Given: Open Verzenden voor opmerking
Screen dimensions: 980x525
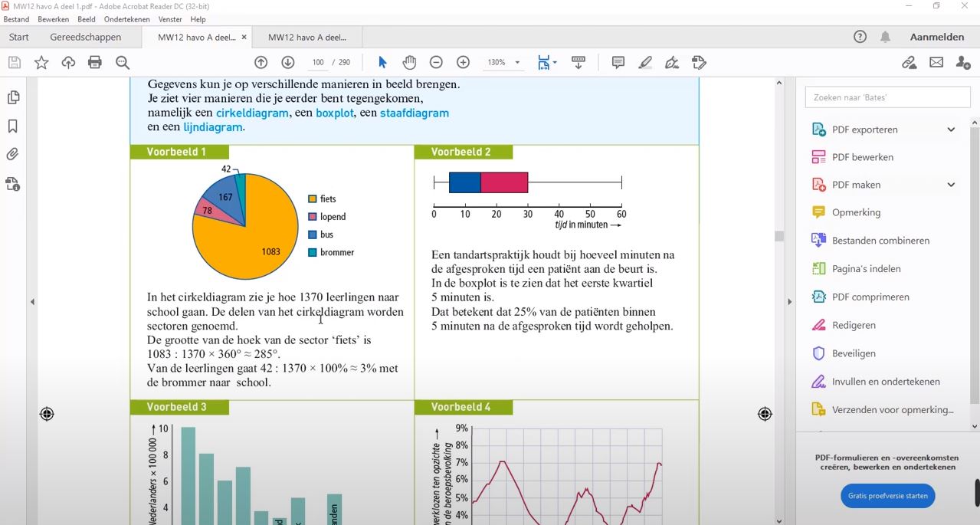Looking at the screenshot, I should 883,410.
